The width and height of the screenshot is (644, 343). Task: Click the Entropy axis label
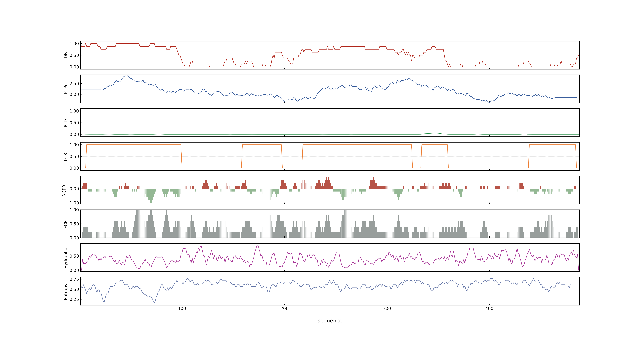click(66, 291)
